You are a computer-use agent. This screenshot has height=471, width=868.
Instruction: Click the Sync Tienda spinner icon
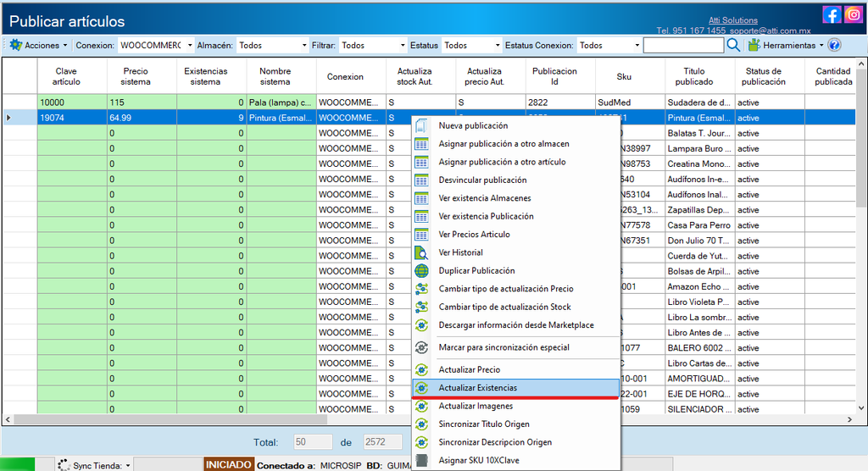click(64, 465)
